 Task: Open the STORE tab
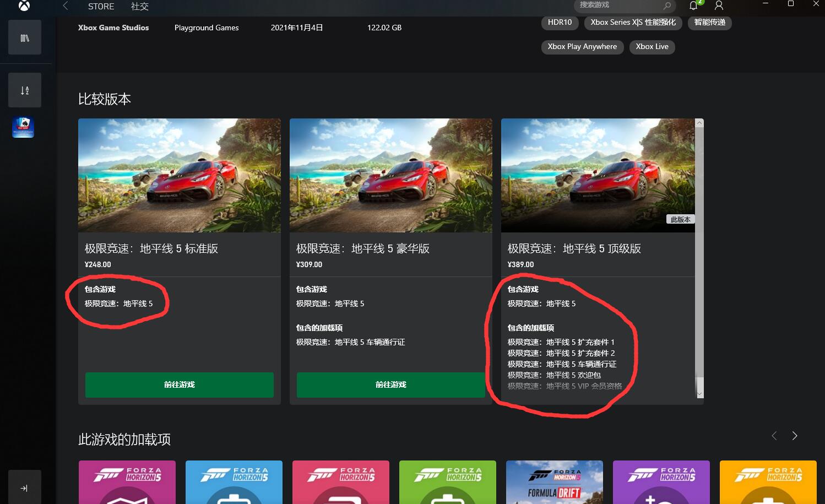pyautogui.click(x=101, y=6)
